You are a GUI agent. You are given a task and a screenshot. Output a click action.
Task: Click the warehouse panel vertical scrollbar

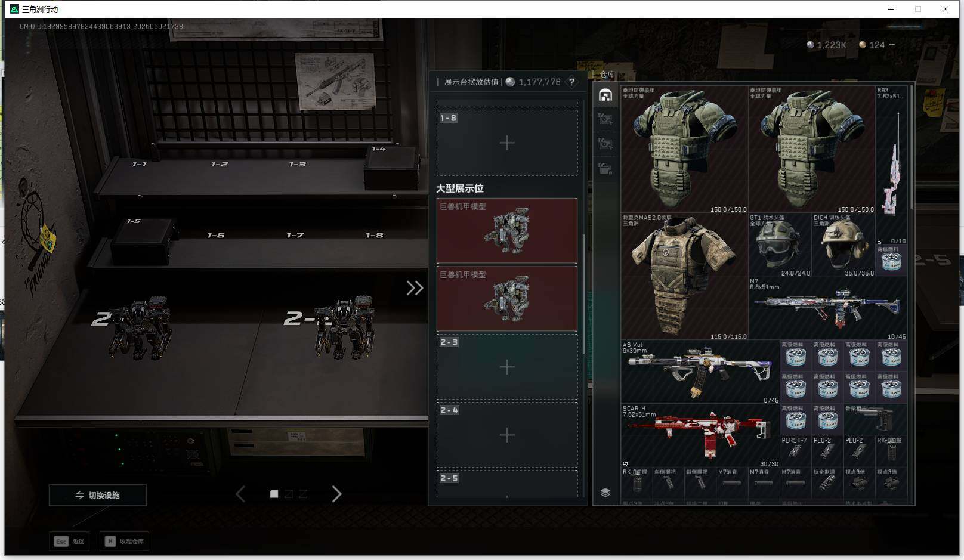click(x=911, y=147)
